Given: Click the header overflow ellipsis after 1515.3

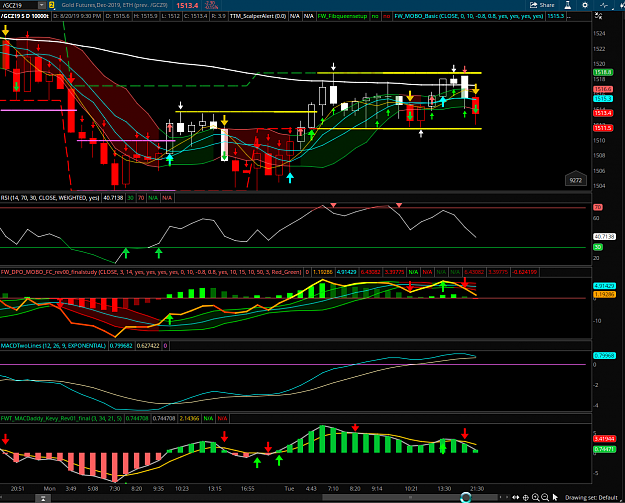Looking at the screenshot, I should click(x=569, y=16).
